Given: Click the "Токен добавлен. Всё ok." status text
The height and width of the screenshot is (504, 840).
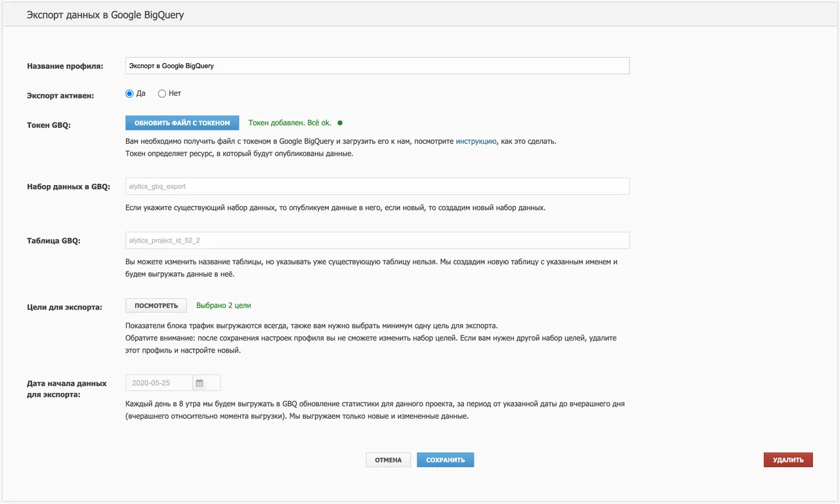Looking at the screenshot, I should [x=290, y=123].
